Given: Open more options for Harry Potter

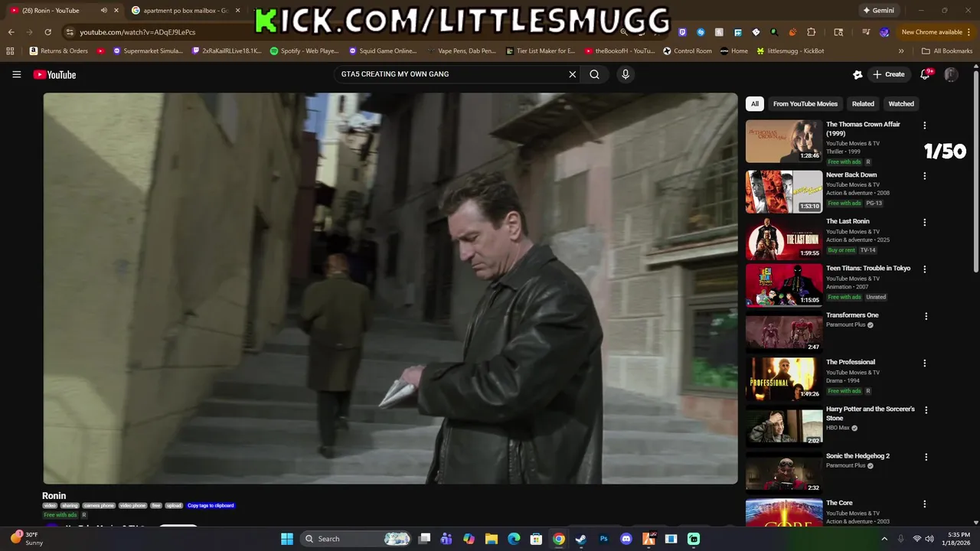Looking at the screenshot, I should click(926, 410).
